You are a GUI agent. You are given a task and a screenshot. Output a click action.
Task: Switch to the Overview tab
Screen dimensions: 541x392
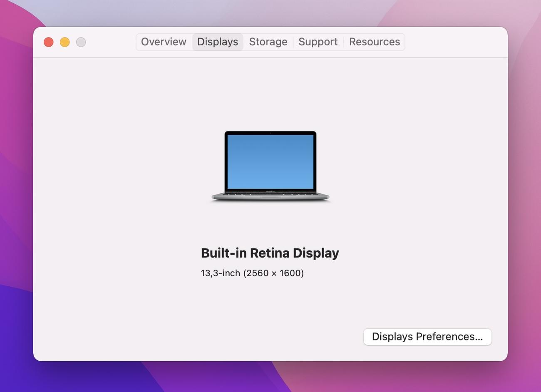164,42
